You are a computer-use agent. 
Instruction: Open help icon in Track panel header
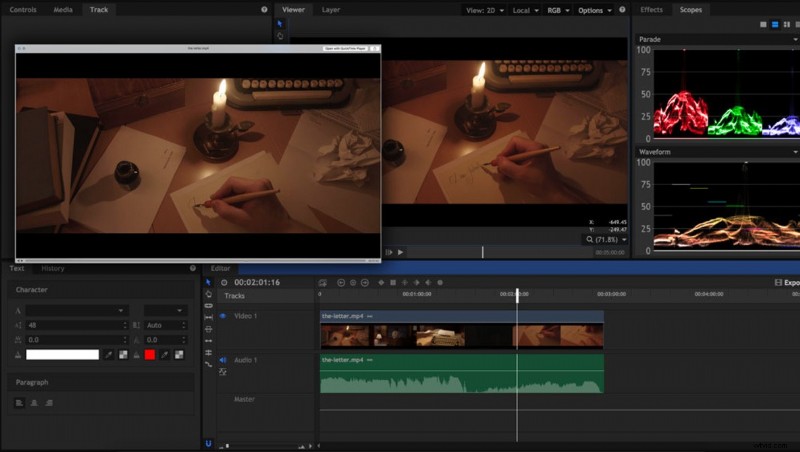pos(264,9)
